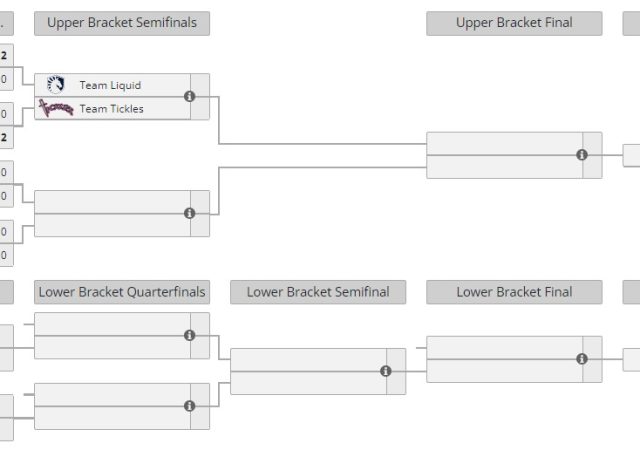This screenshot has width=640, height=450.
Task: Click the Lower Bracket Final header
Action: [x=514, y=292]
